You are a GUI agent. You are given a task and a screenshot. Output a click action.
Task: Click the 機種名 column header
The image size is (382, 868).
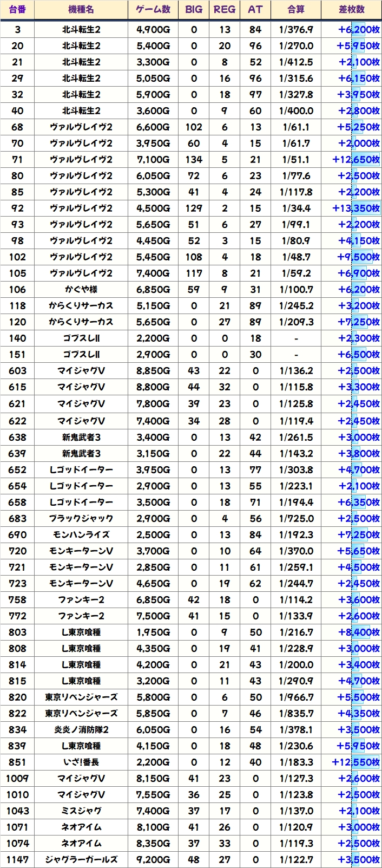click(x=81, y=10)
